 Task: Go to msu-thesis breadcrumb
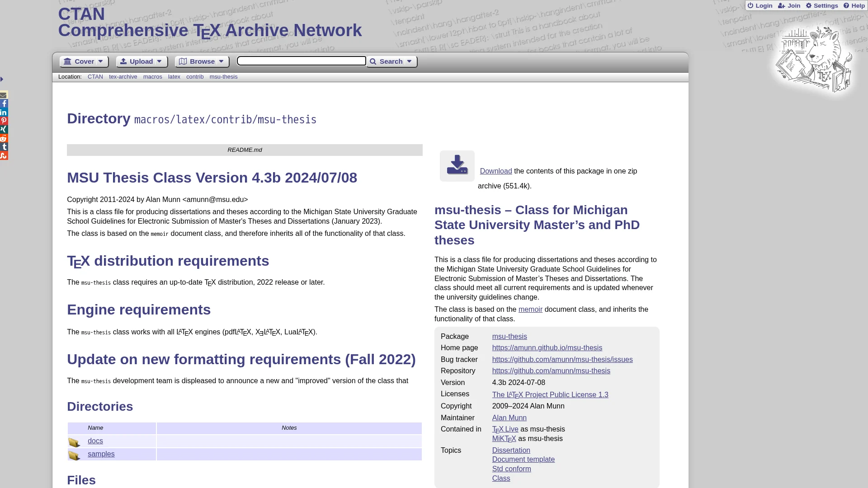coord(223,77)
